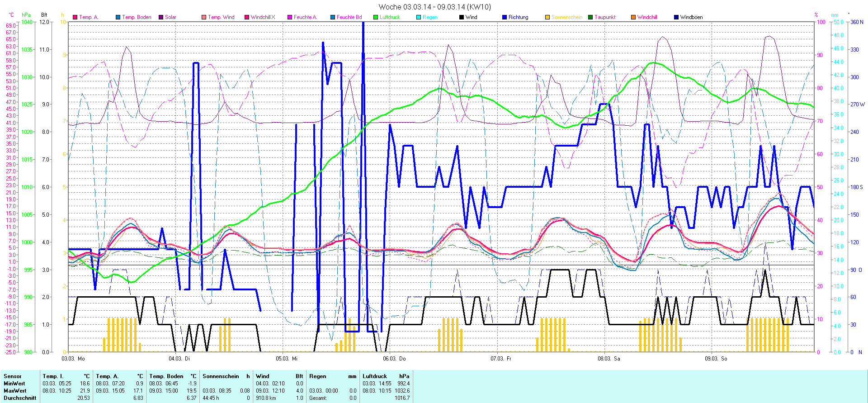Screen dimensions: 868x403
Task: Select the Windchill X legend label
Action: point(263,17)
